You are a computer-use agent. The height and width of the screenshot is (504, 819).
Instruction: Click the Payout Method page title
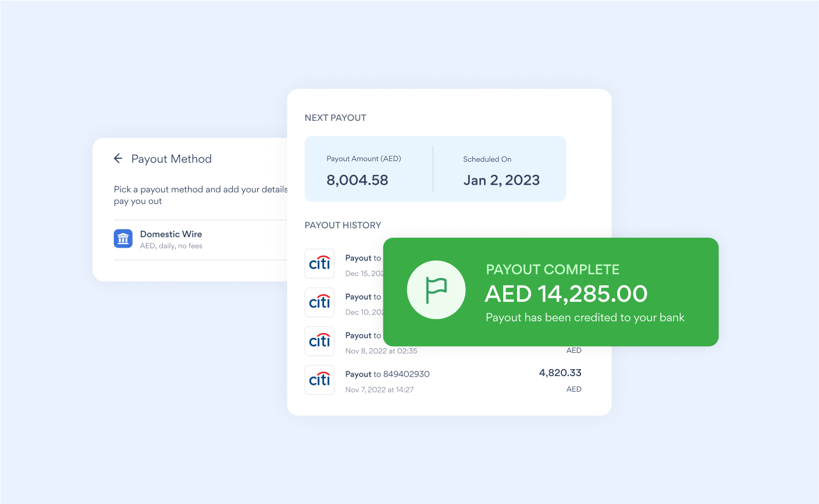click(x=172, y=159)
